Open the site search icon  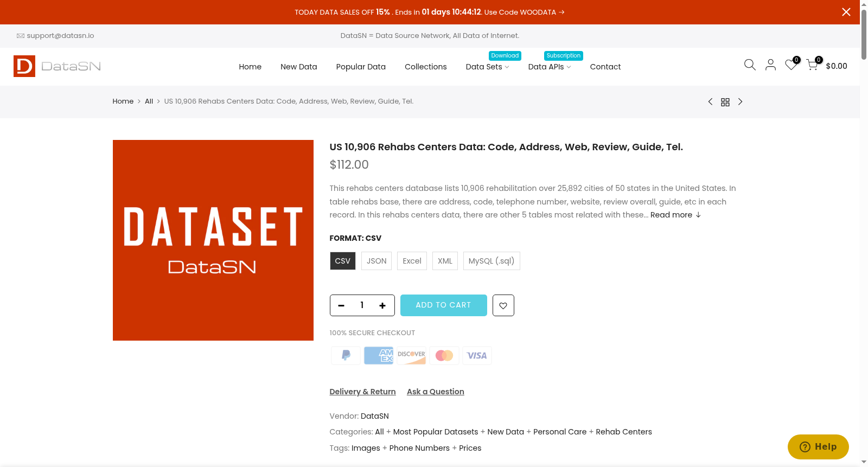pos(750,65)
